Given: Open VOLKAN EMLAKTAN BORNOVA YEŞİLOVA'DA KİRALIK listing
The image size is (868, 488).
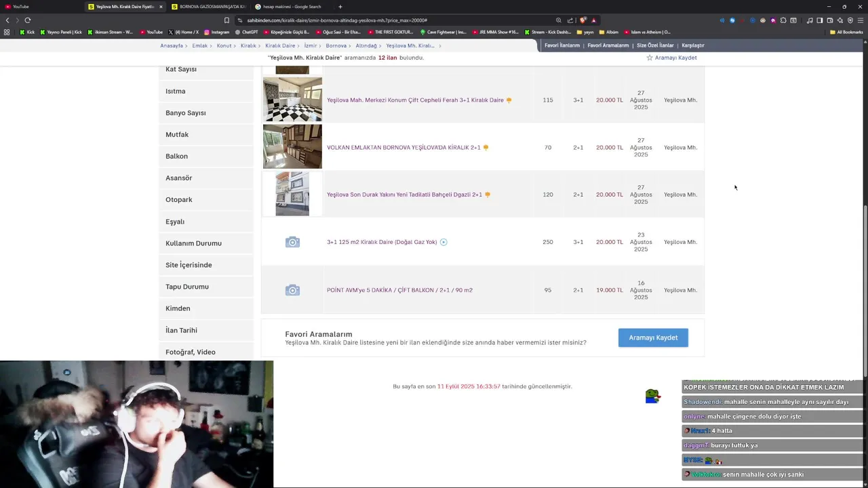Looking at the screenshot, I should pyautogui.click(x=403, y=147).
